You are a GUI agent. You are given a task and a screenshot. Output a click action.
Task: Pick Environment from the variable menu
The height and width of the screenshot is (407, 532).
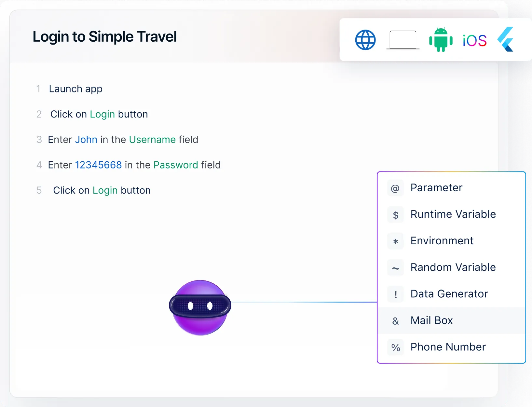pyautogui.click(x=442, y=241)
